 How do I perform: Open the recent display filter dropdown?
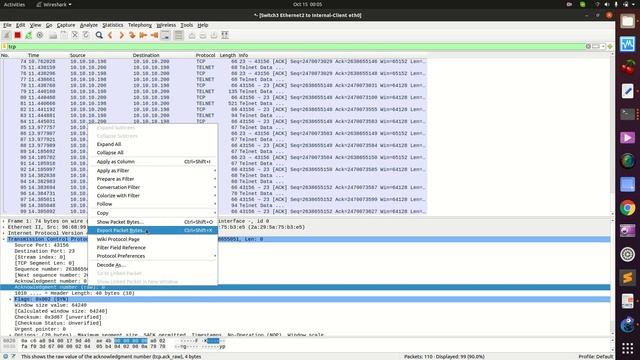pyautogui.click(x=603, y=47)
